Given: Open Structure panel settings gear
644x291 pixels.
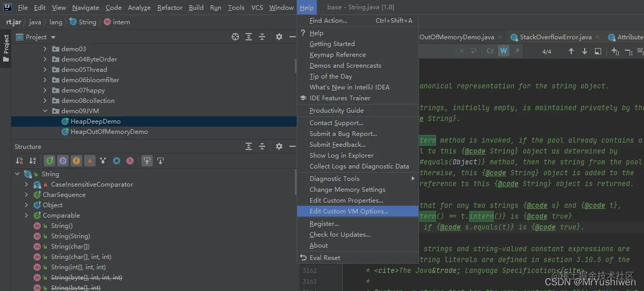Looking at the screenshot, I should pyautogui.click(x=279, y=146).
